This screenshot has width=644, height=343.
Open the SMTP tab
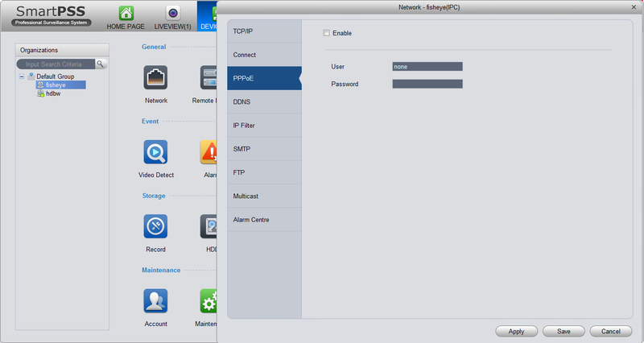tap(265, 149)
